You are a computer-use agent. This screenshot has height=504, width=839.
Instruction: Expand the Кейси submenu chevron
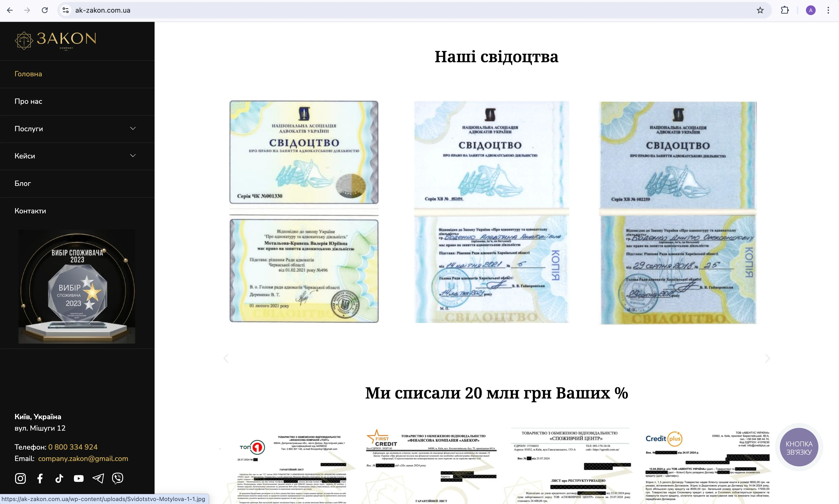(x=133, y=156)
